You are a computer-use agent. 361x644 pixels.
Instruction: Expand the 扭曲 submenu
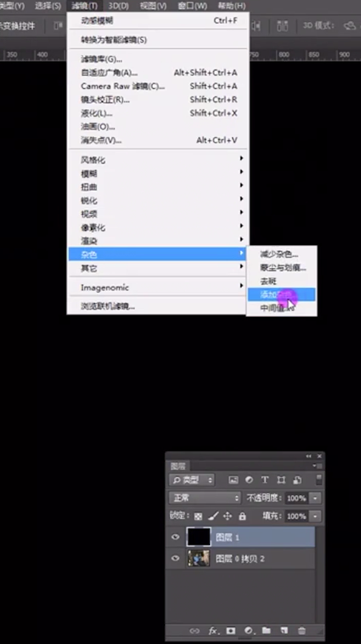(158, 187)
